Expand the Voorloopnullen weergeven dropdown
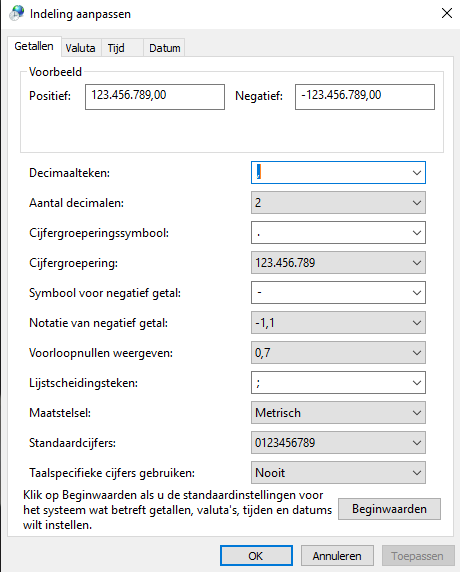Image resolution: width=460 pixels, height=572 pixels. point(338,353)
